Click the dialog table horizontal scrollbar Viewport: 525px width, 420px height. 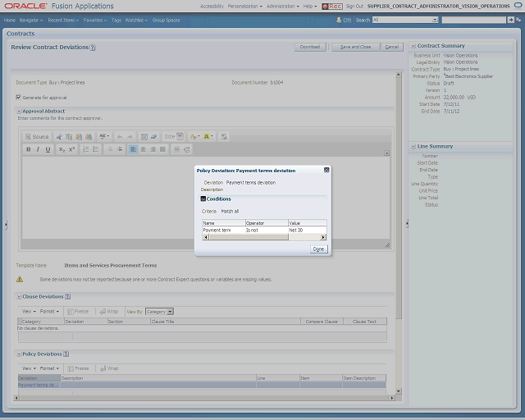(x=264, y=237)
